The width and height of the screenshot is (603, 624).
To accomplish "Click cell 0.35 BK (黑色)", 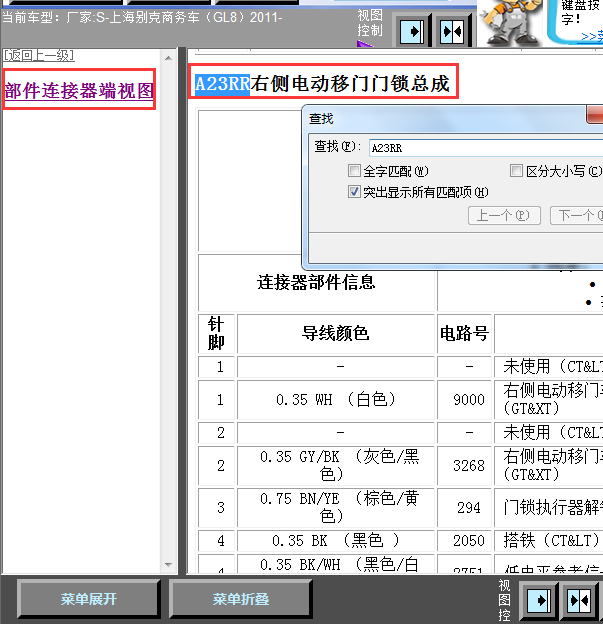I will pos(336,540).
